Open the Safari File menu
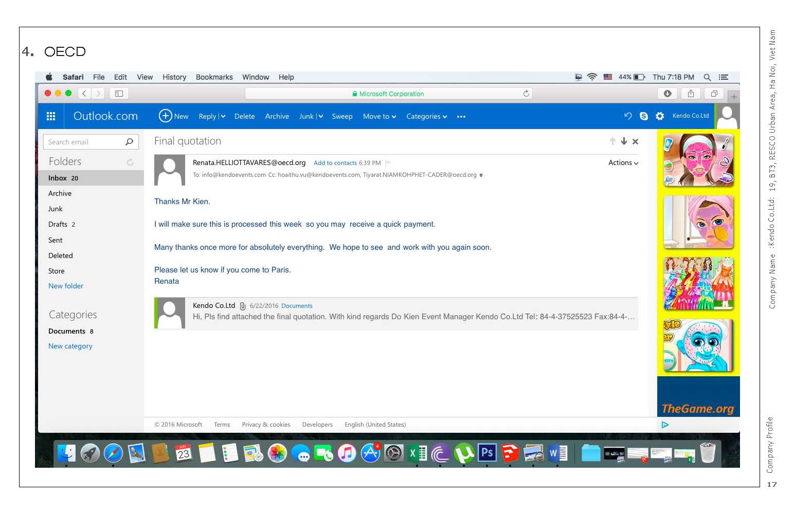The width and height of the screenshot is (812, 514). pos(99,77)
